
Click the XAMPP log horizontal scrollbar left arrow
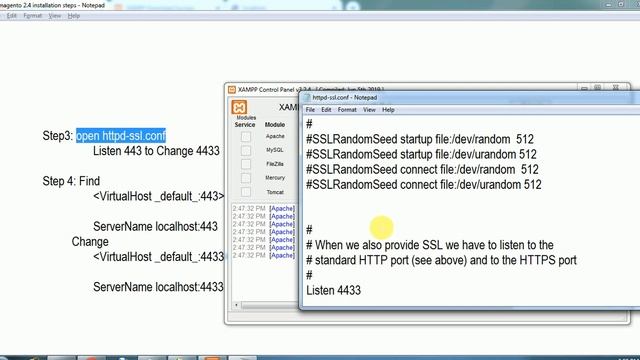(236, 305)
